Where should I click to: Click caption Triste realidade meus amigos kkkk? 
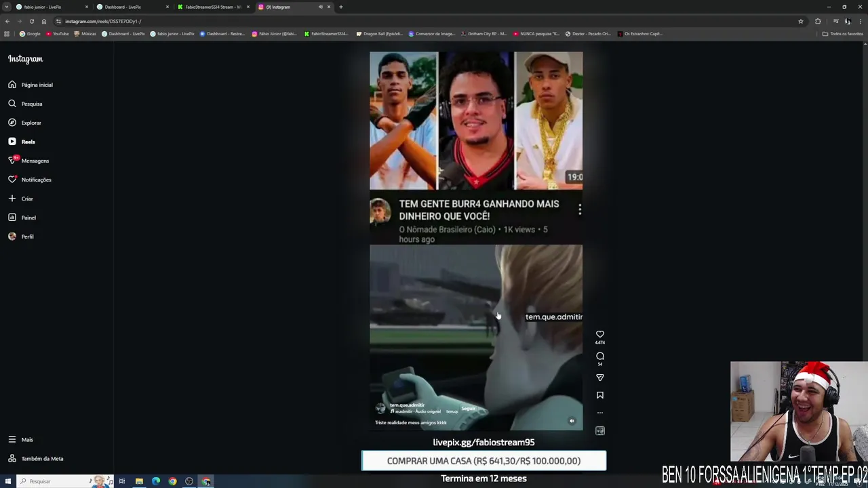pyautogui.click(x=411, y=422)
